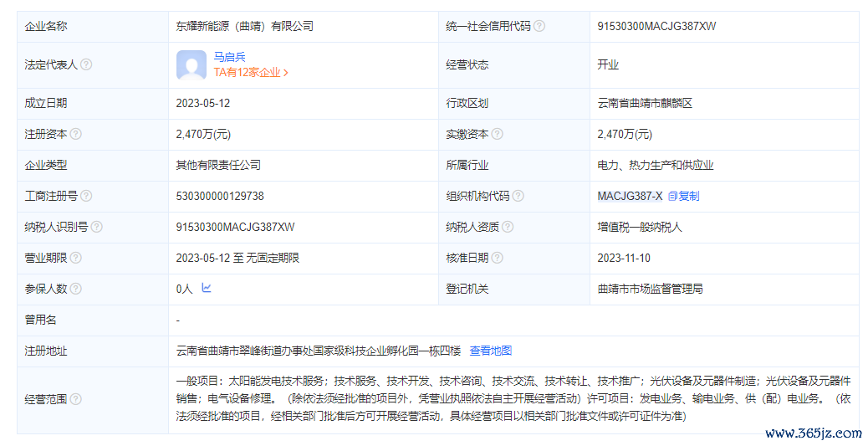Click help icon beside 工商注册号
The image size is (868, 446).
(x=86, y=196)
